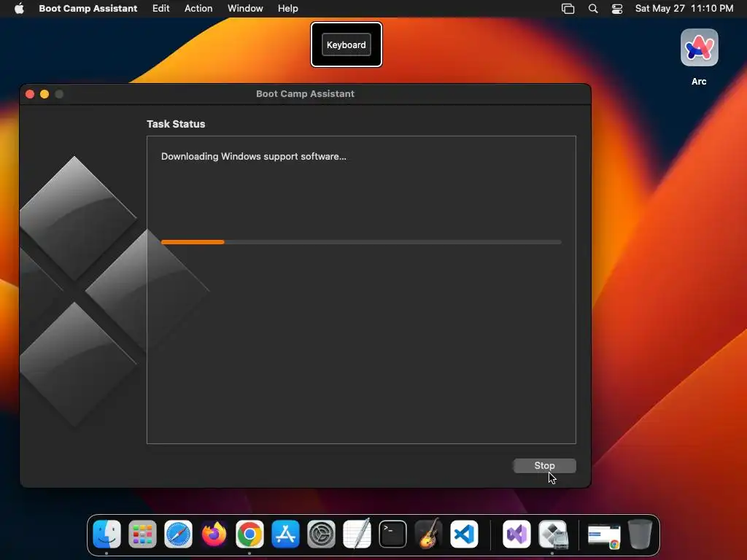Viewport: 747px width, 560px height.
Task: Open the Boot Camp Assistant app menu
Action: (88, 8)
